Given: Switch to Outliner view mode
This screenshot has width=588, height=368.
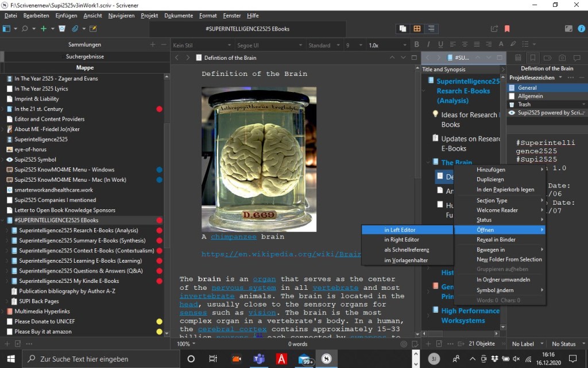Looking at the screenshot, I should (x=431, y=29).
